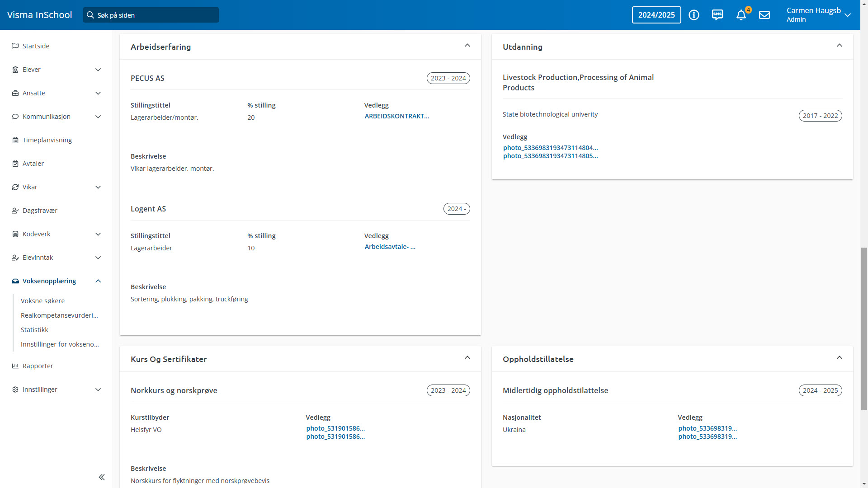
Task: Collapse the Arbeidserfaring panel
Action: point(467,46)
